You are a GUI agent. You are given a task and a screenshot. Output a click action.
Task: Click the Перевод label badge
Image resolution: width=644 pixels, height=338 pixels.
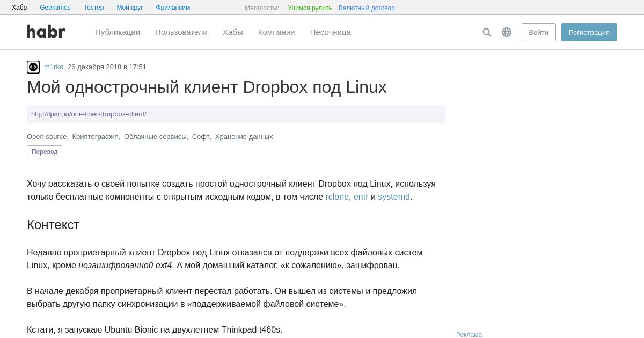click(x=45, y=152)
